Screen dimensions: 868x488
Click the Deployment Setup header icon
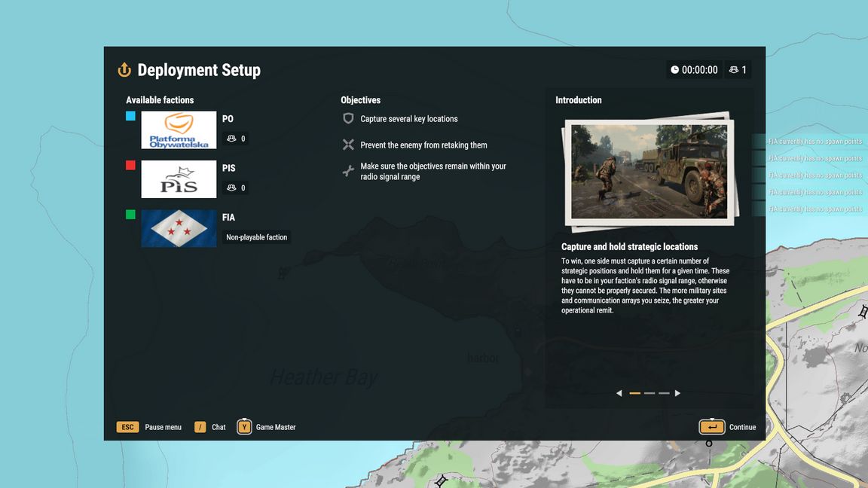point(124,70)
